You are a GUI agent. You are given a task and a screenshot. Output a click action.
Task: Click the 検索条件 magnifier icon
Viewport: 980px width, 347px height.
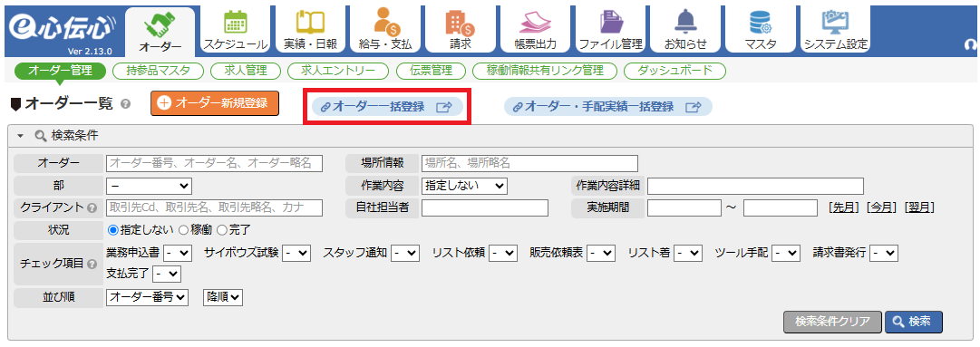point(41,135)
